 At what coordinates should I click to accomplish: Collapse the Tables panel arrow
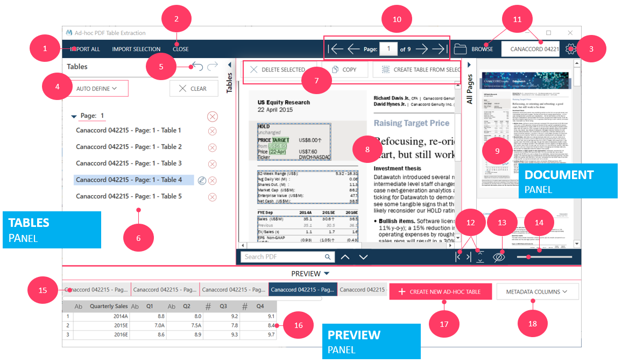tap(229, 65)
